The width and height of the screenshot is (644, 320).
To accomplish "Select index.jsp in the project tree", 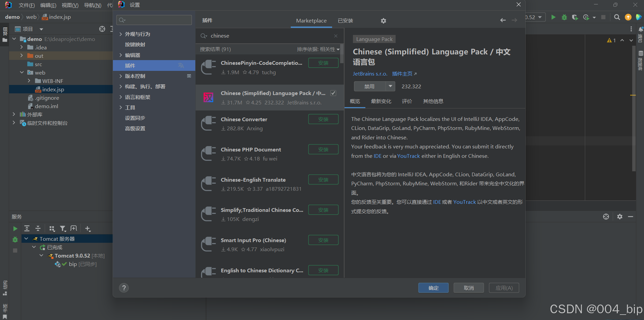I will click(53, 89).
